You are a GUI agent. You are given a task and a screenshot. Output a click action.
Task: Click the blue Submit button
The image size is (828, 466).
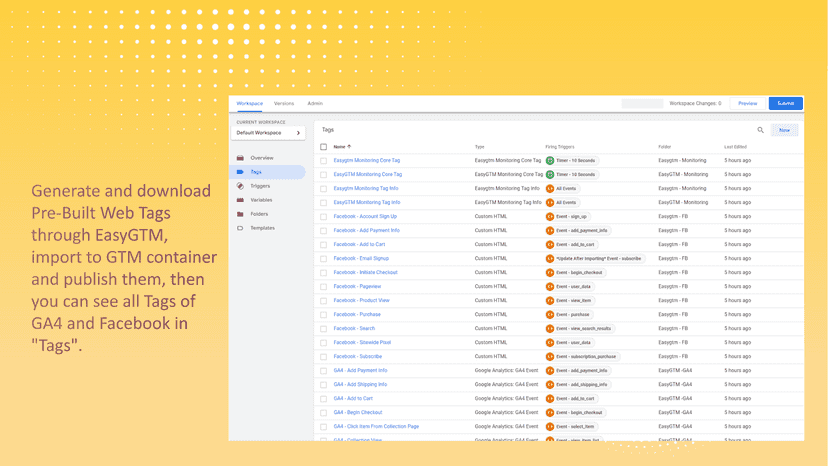(x=786, y=104)
